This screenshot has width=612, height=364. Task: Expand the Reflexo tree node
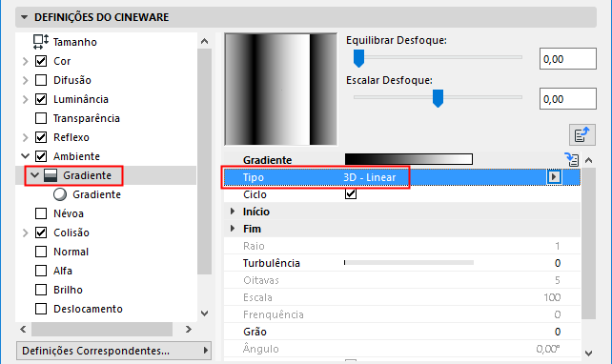[x=26, y=137]
